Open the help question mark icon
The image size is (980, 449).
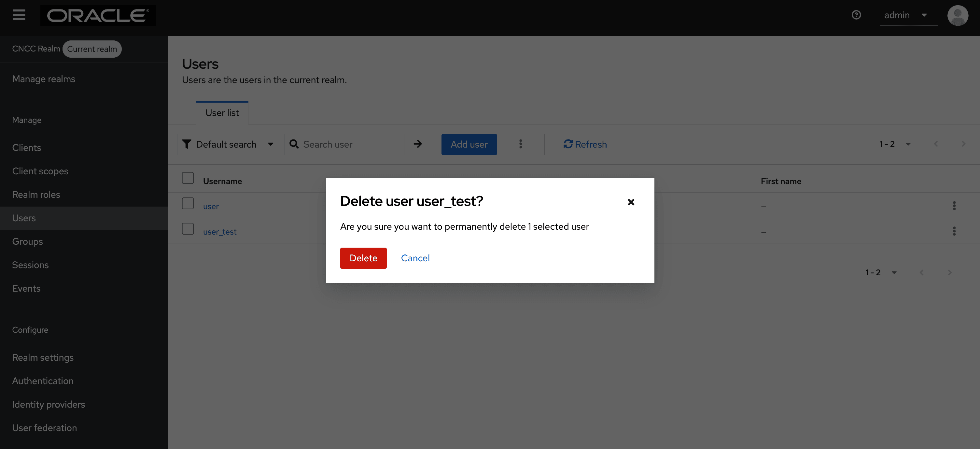856,15
